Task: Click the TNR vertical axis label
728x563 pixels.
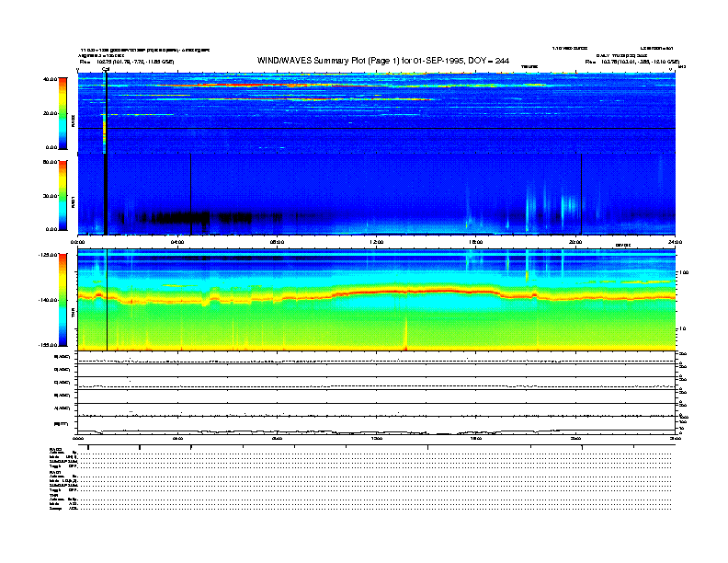Action: (x=73, y=315)
